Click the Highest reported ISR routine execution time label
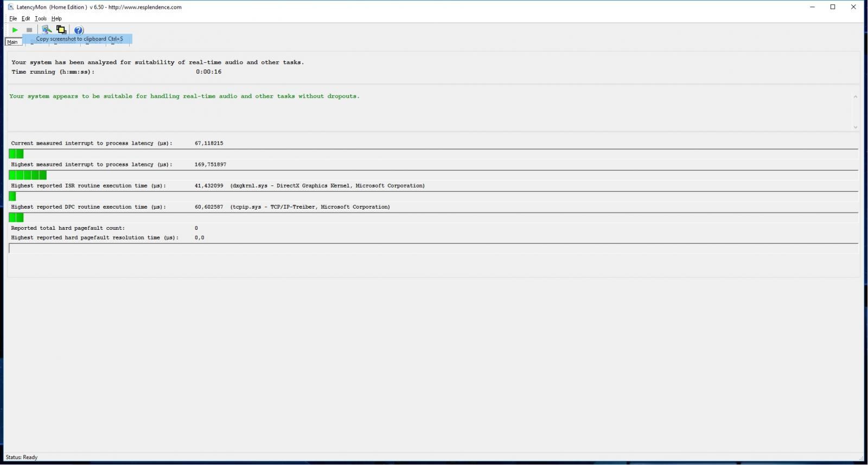The image size is (868, 465). (88, 185)
